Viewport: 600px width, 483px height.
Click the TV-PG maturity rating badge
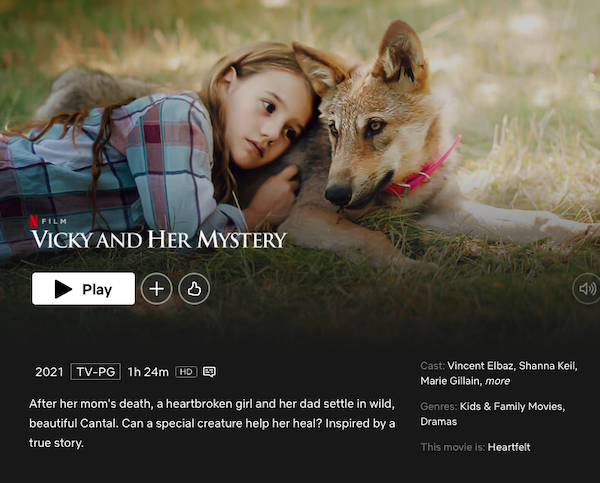pos(96,372)
